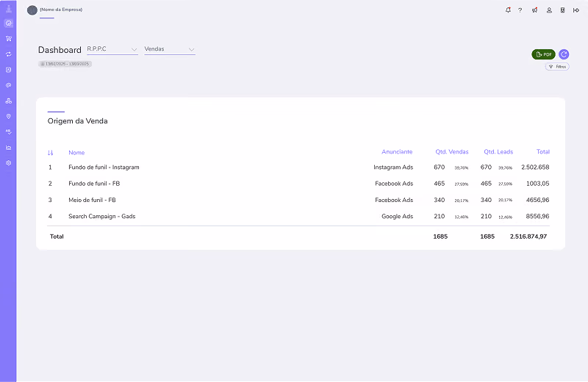Sort by the Qtd. Leads column header
This screenshot has width=588, height=382.
498,152
